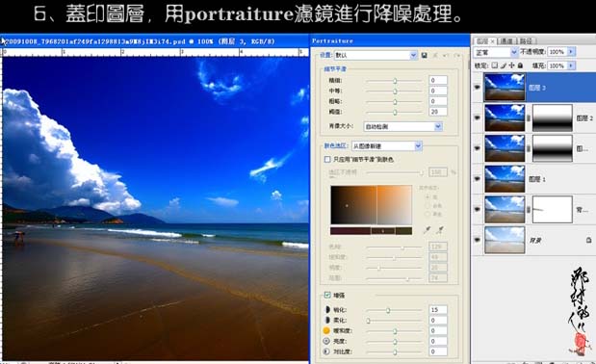Enable lock image pixels brush icon
Screen dimensions: 596x364
504,65
